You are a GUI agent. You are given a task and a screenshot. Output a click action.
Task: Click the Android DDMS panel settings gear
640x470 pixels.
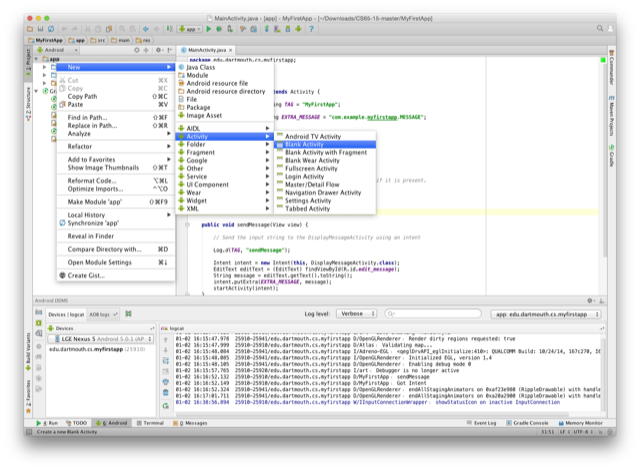(590, 301)
